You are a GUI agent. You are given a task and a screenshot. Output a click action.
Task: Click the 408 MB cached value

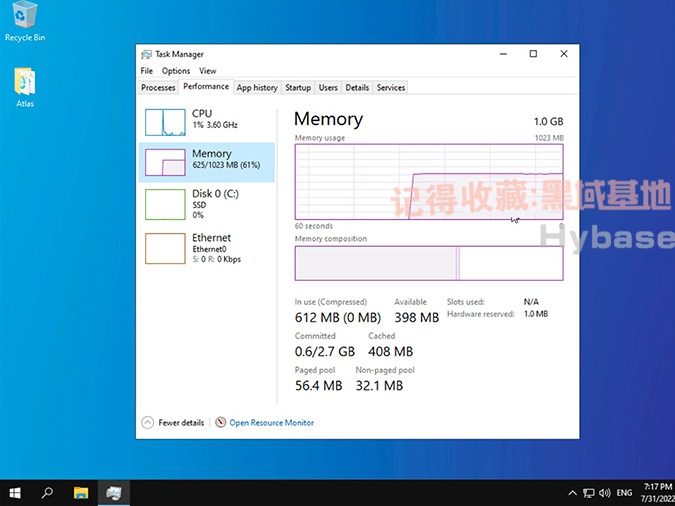coord(390,351)
